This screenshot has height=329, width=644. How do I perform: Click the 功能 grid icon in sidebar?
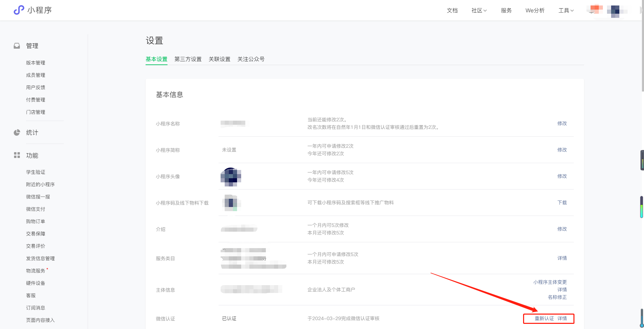(17, 155)
